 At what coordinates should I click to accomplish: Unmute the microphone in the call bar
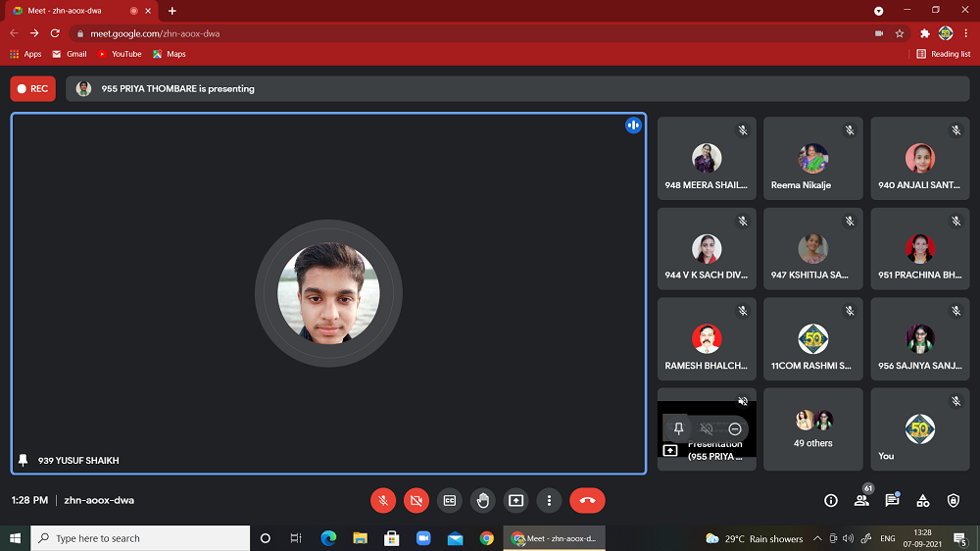point(383,500)
